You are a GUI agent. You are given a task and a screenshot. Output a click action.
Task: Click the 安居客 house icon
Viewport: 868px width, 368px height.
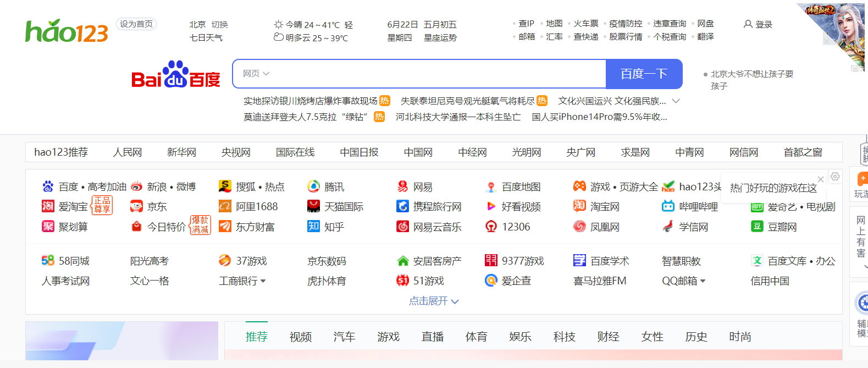point(402,260)
